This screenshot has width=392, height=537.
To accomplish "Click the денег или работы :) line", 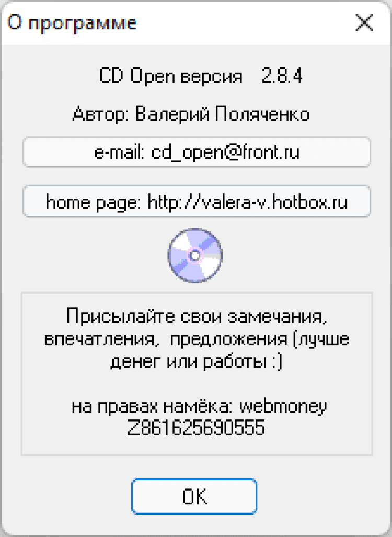I will click(197, 361).
